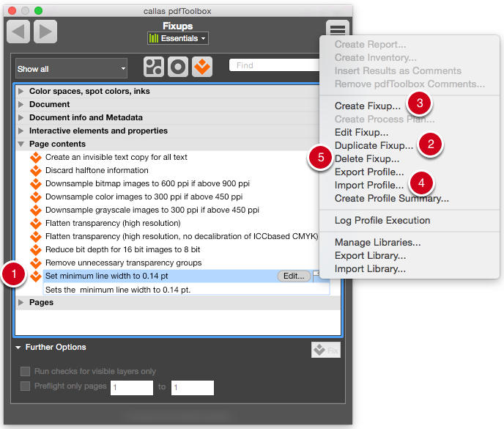Select Downsample grayscale images to 300 ppi
The image size is (504, 429).
point(152,210)
